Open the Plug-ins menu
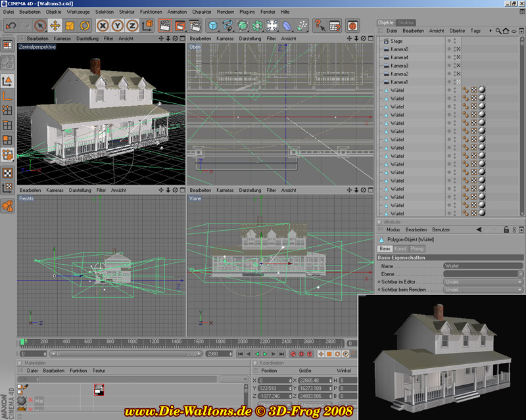The image size is (526, 420). (x=247, y=12)
